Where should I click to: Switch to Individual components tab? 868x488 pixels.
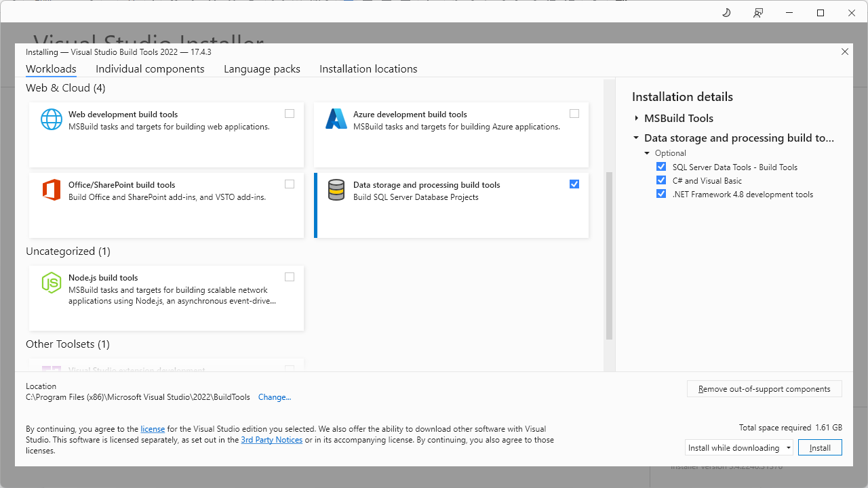point(150,69)
